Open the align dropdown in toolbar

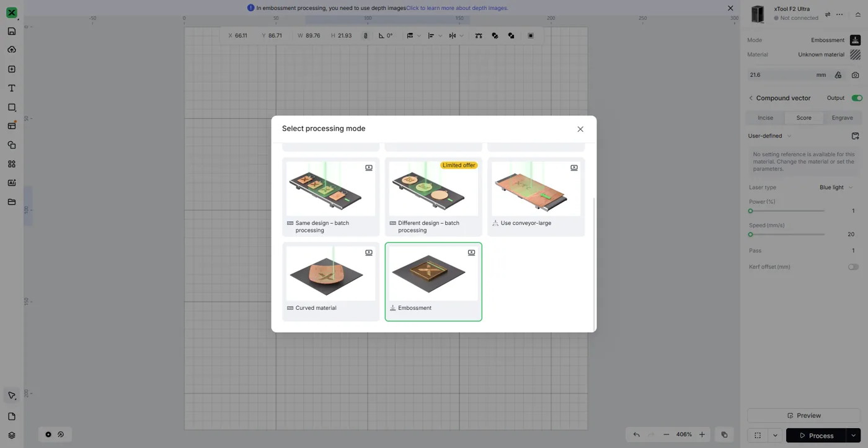435,36
